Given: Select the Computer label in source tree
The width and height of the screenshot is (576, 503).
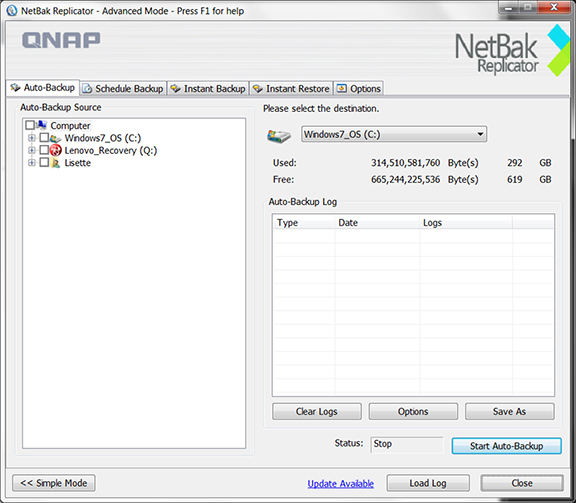Looking at the screenshot, I should [70, 126].
